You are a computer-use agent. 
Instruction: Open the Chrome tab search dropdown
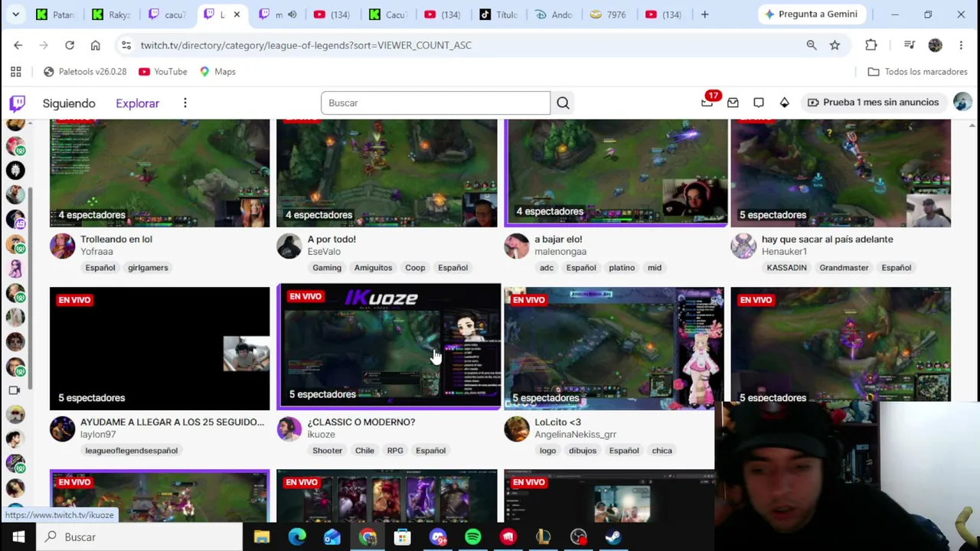coord(15,15)
